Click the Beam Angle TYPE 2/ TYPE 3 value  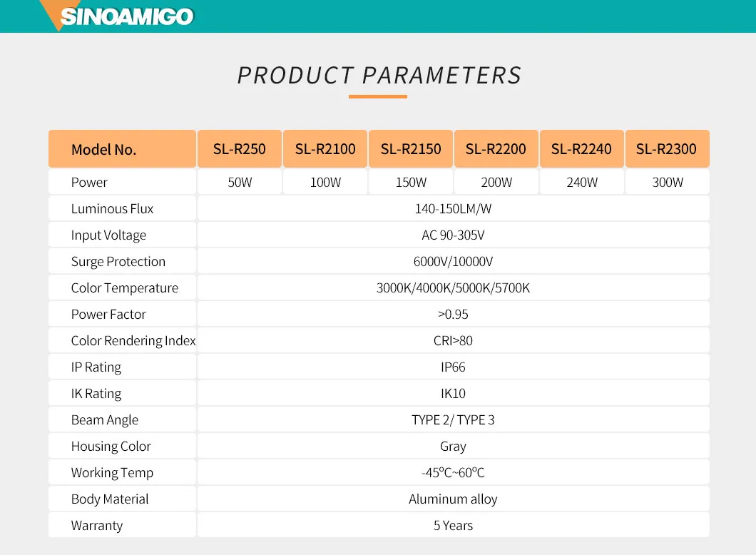pyautogui.click(x=453, y=420)
